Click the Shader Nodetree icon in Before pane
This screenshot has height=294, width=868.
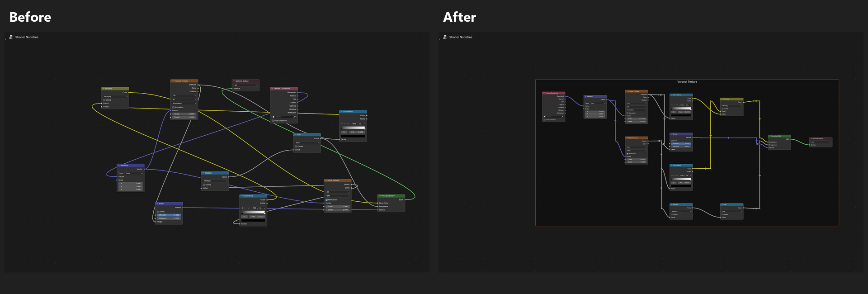click(11, 37)
